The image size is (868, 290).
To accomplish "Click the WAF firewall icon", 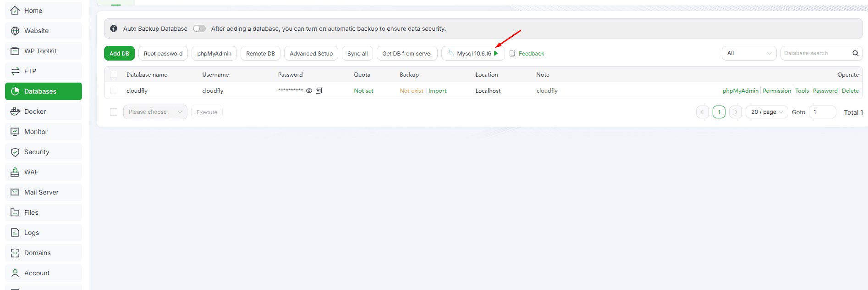I will [15, 172].
